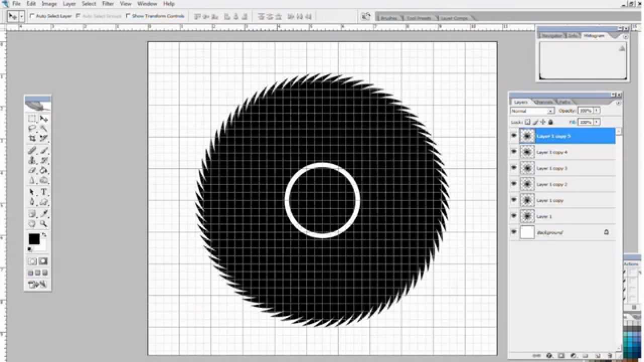Open the Select menu
Screen dimensions: 644x362
pos(89,4)
